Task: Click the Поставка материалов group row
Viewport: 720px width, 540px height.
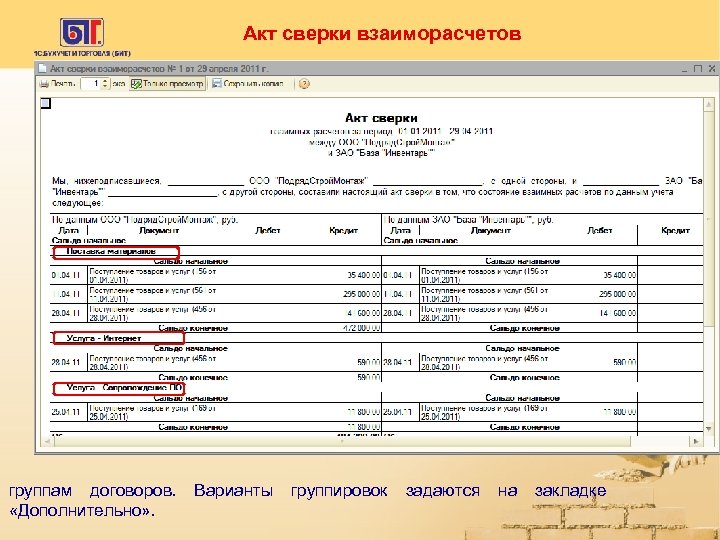Action: (116, 252)
